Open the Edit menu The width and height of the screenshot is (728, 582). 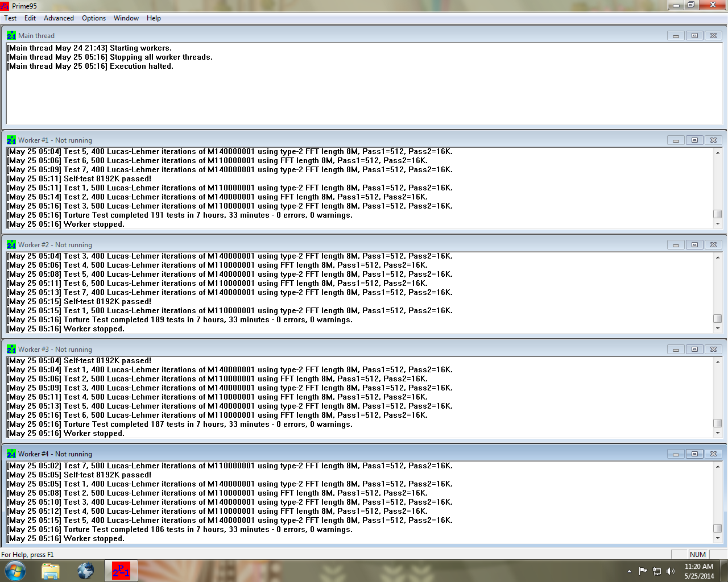(x=30, y=18)
